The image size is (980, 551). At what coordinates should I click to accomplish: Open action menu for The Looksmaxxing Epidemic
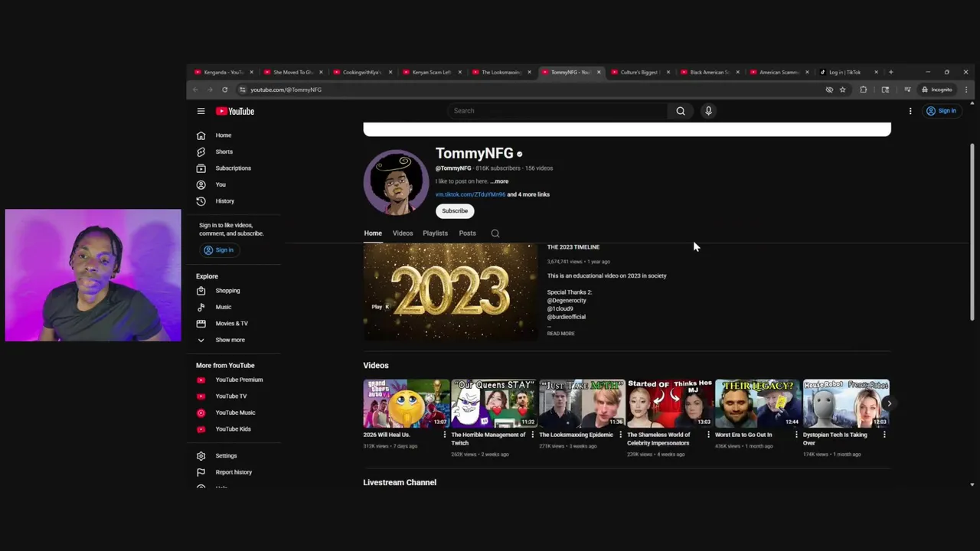coord(620,435)
